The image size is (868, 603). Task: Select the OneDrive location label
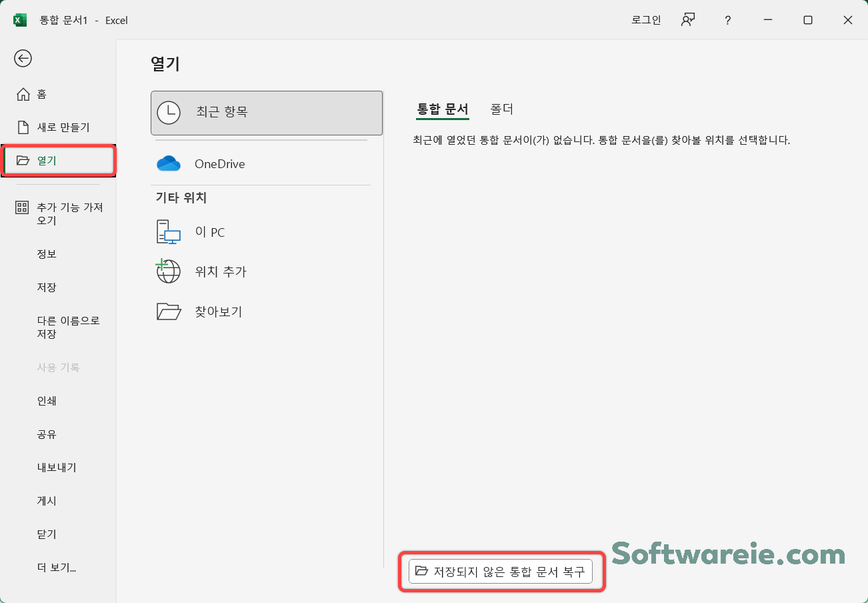point(219,164)
